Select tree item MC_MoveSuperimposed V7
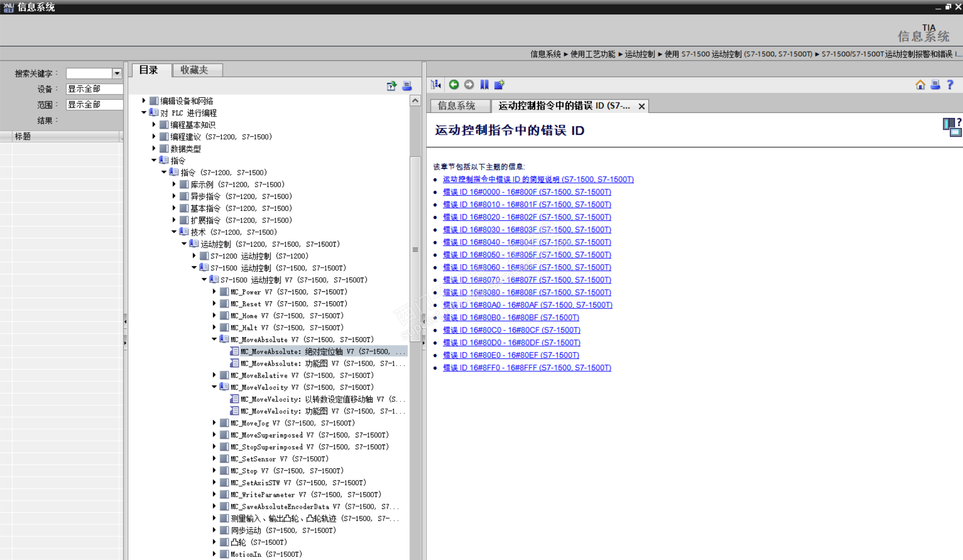 310,435
